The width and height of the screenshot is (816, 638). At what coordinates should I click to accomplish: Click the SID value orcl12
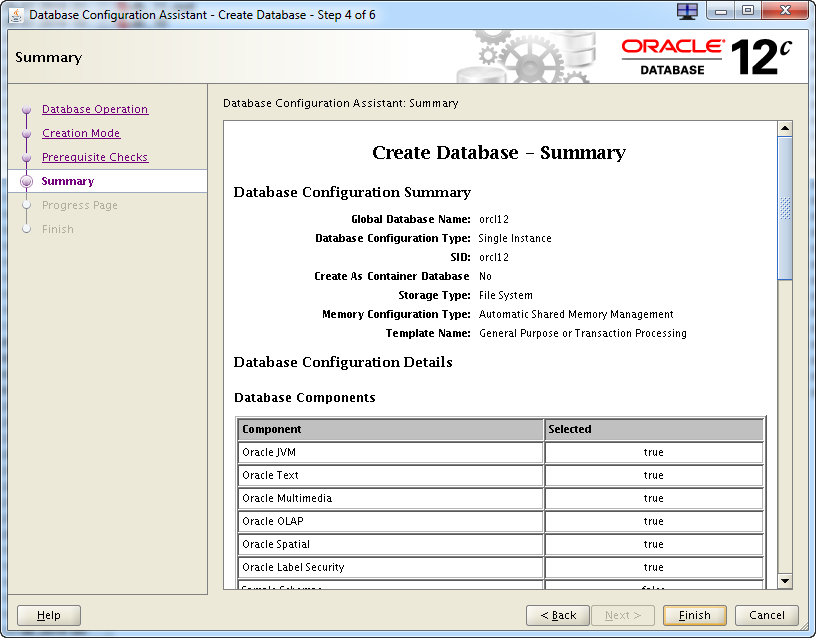[x=494, y=258]
